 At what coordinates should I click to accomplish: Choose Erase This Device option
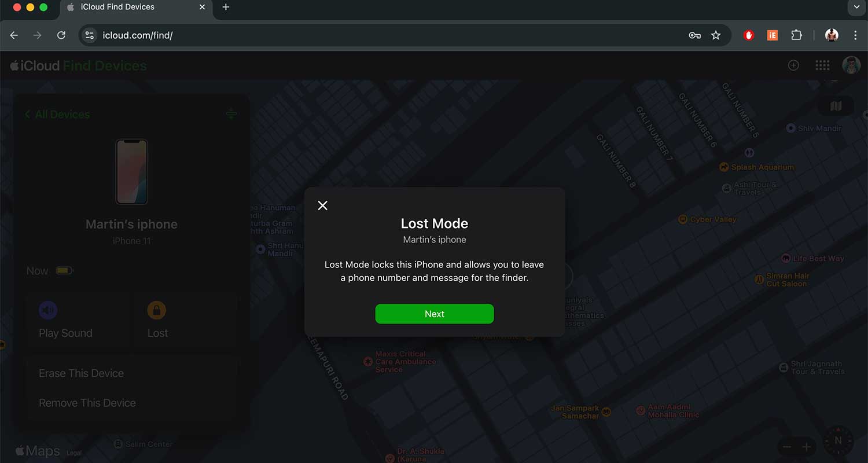point(81,373)
